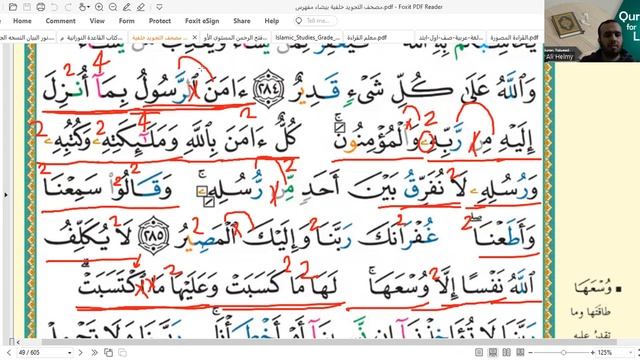Image resolution: width=640 pixels, height=360 pixels.
Task: Click the verse 285 ornament marker
Action: tap(153, 236)
